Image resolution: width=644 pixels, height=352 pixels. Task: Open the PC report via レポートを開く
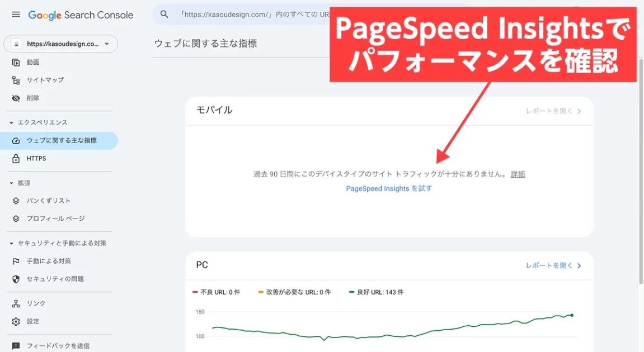click(553, 266)
